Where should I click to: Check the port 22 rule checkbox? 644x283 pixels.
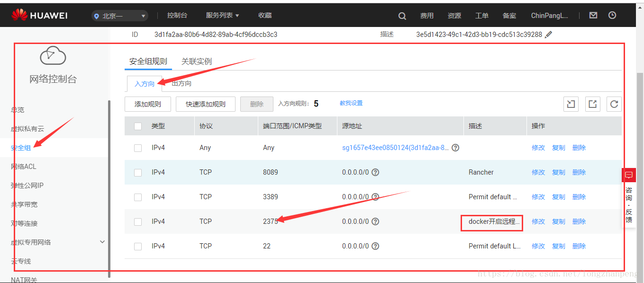coord(138,247)
